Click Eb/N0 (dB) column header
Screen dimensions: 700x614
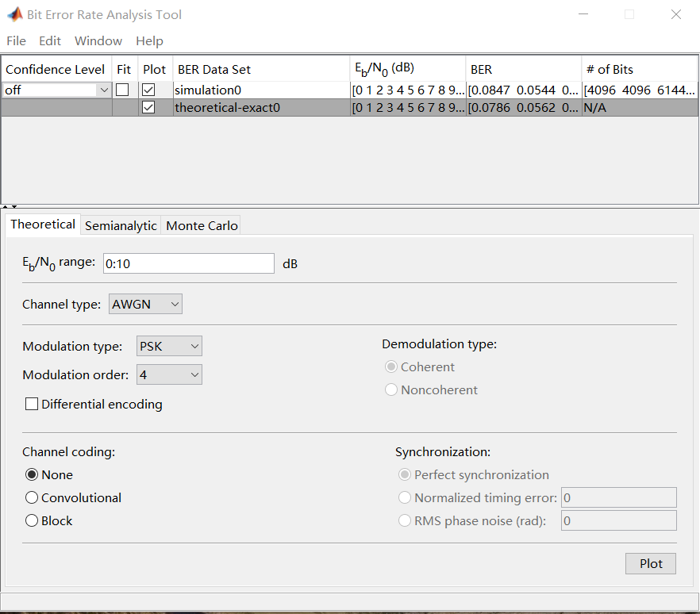coord(408,69)
